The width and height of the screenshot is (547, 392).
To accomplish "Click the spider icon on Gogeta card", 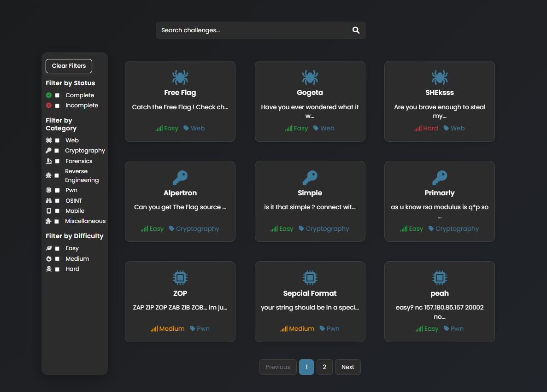I will click(310, 77).
